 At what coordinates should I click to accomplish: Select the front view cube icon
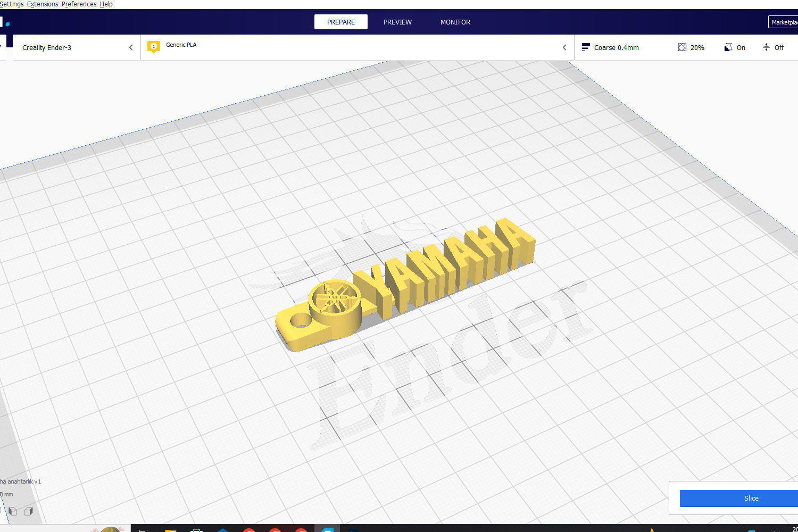tap(13, 511)
